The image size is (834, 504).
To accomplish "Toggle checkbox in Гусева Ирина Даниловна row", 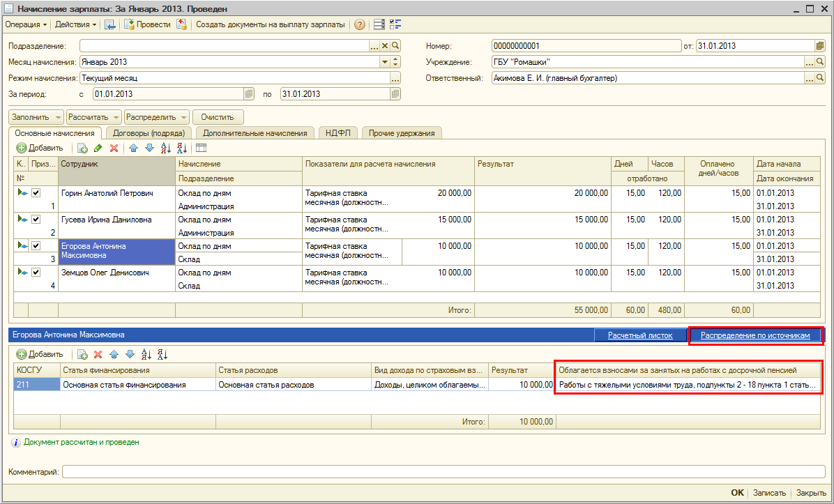I will [36, 220].
